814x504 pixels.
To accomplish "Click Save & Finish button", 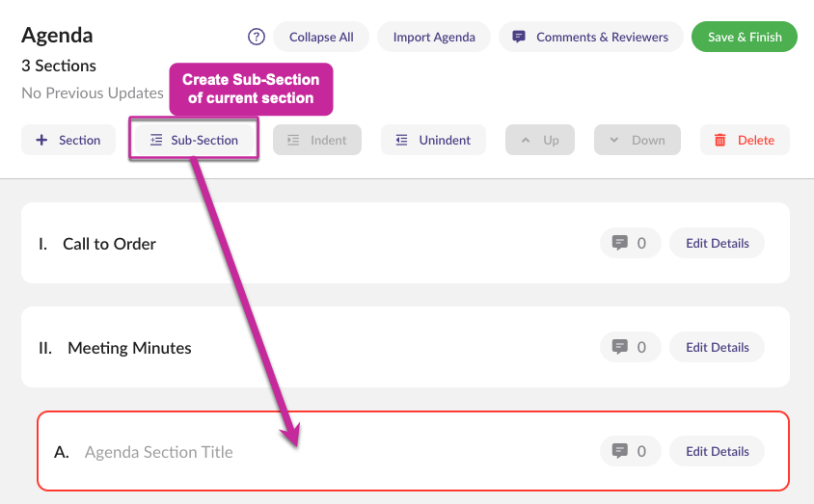I will [x=745, y=37].
